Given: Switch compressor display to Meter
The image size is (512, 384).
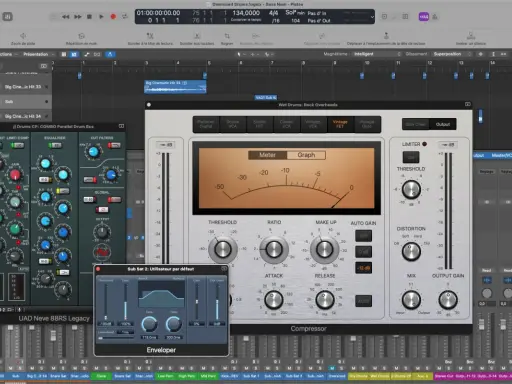Looking at the screenshot, I should [x=267, y=155].
